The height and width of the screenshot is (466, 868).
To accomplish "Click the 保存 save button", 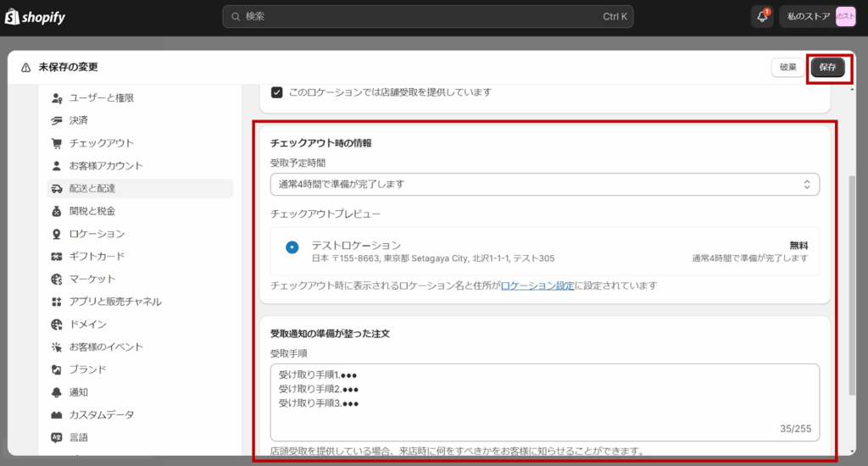I will click(827, 68).
